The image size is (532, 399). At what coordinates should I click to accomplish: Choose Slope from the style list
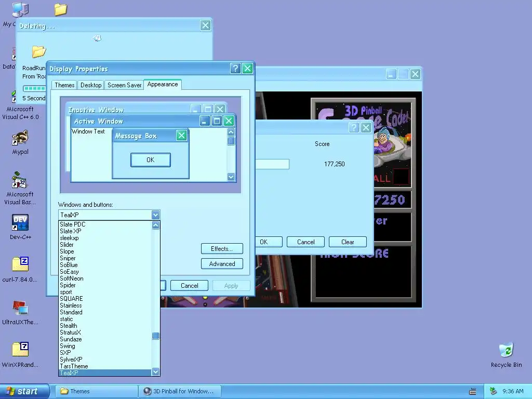[105, 251]
